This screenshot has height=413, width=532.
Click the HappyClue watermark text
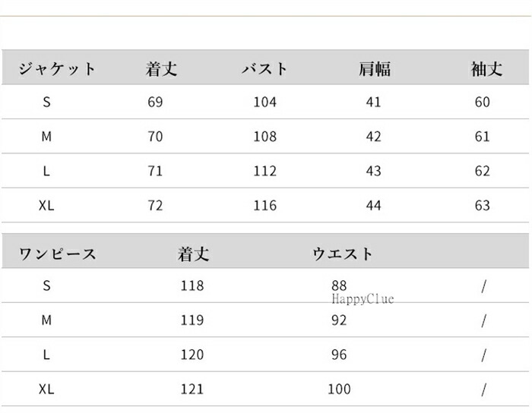click(x=363, y=300)
